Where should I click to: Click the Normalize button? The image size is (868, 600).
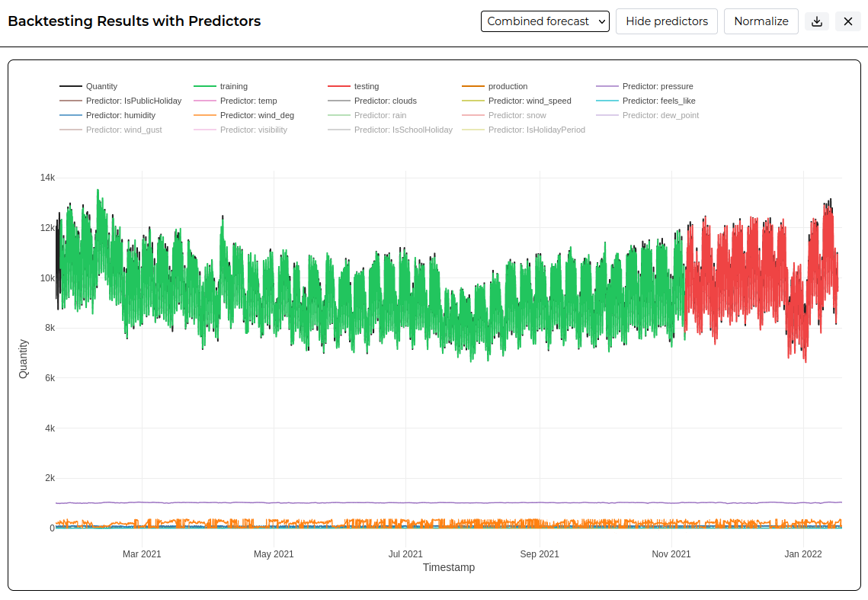(761, 21)
